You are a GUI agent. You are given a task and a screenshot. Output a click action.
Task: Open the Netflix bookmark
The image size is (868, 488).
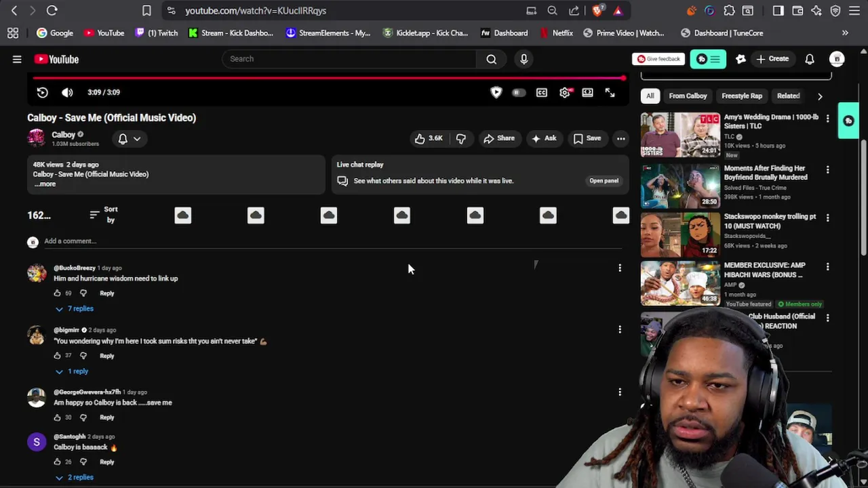556,33
